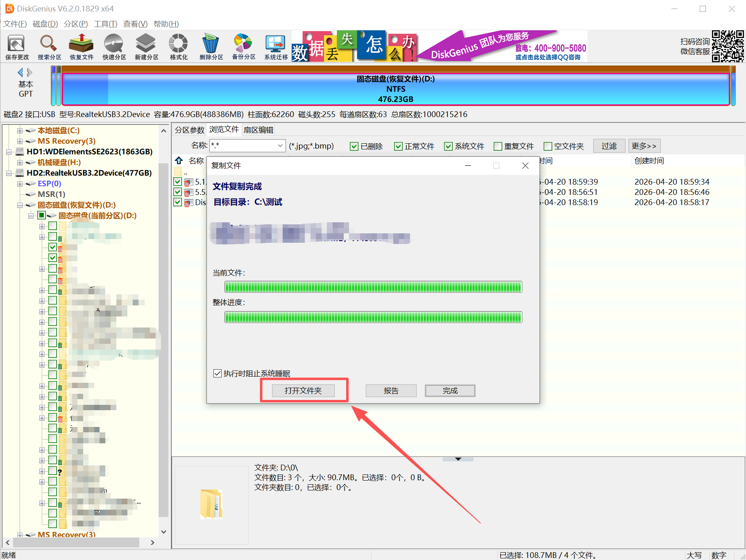
Task: Click the 当前文件 progress bar
Action: 373,287
